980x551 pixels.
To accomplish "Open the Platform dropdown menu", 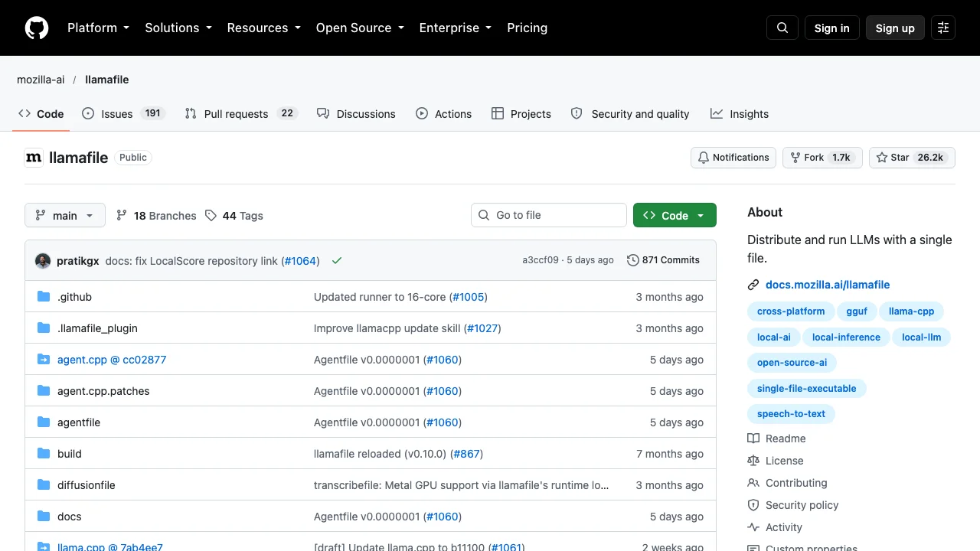I will pyautogui.click(x=98, y=28).
